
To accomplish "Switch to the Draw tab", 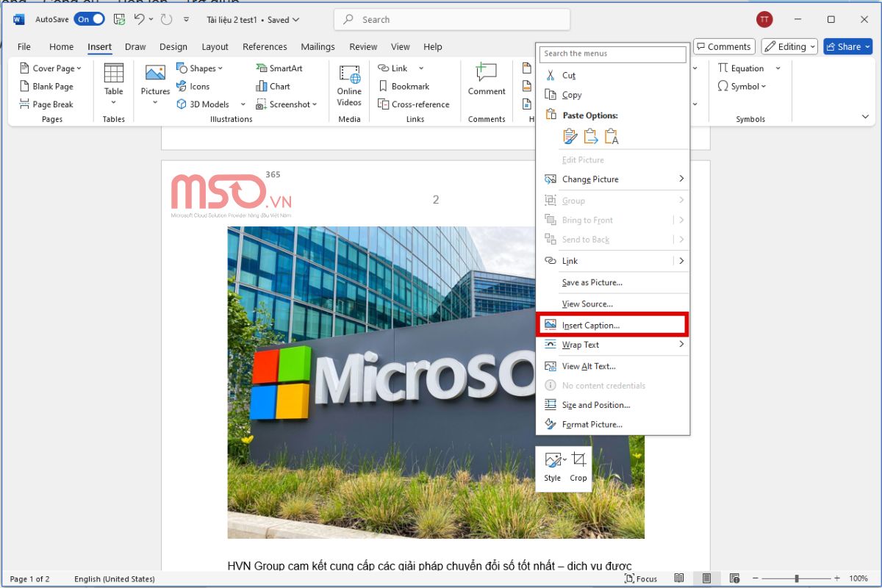I will click(x=135, y=46).
